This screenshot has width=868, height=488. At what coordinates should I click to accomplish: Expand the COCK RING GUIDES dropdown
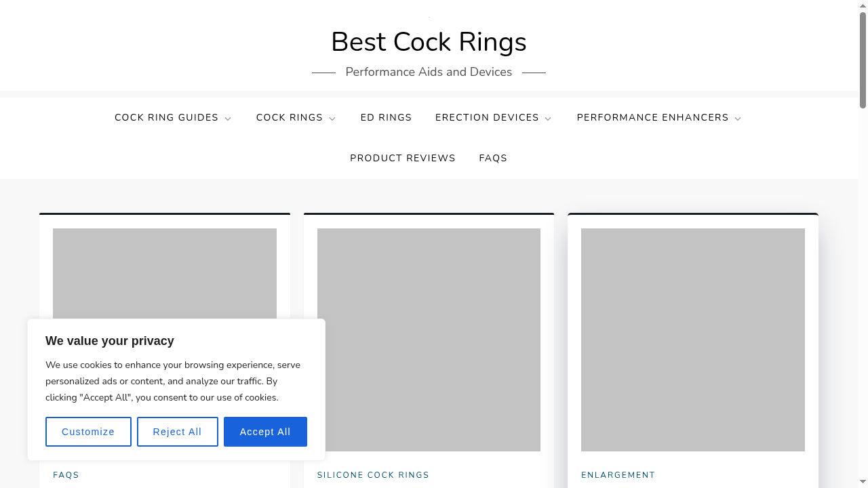[167, 117]
